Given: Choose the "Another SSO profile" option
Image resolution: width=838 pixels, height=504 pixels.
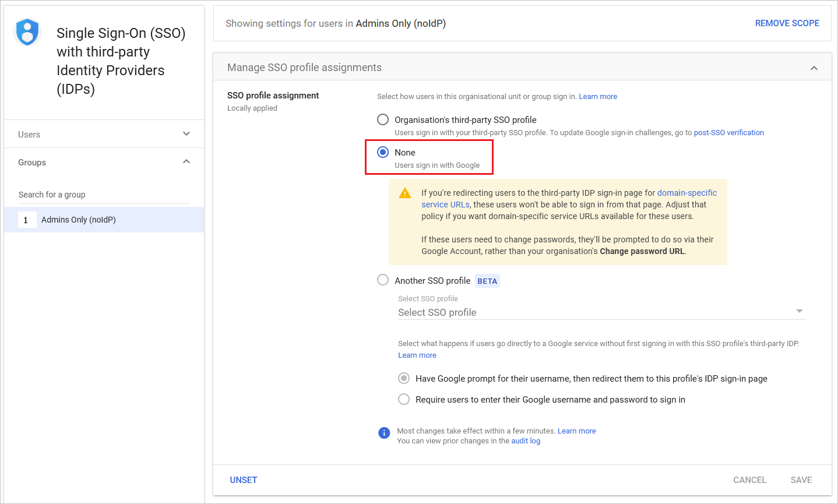Looking at the screenshot, I should tap(383, 280).
